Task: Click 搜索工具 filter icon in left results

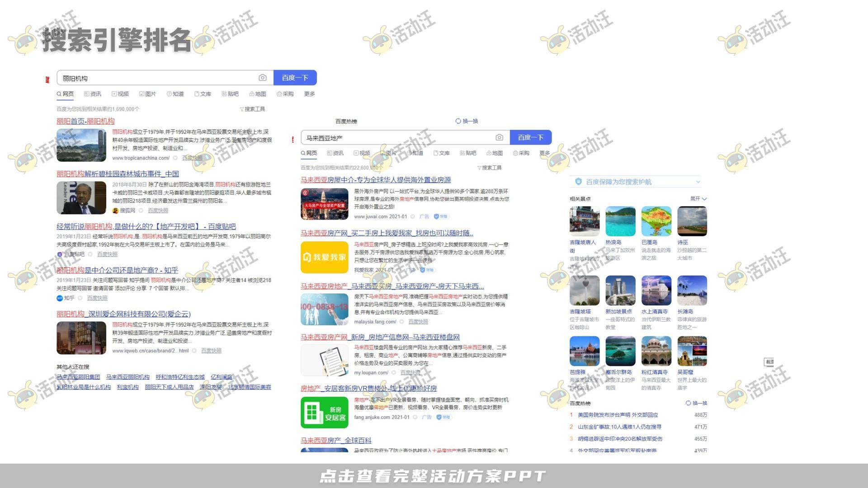Action: click(242, 109)
